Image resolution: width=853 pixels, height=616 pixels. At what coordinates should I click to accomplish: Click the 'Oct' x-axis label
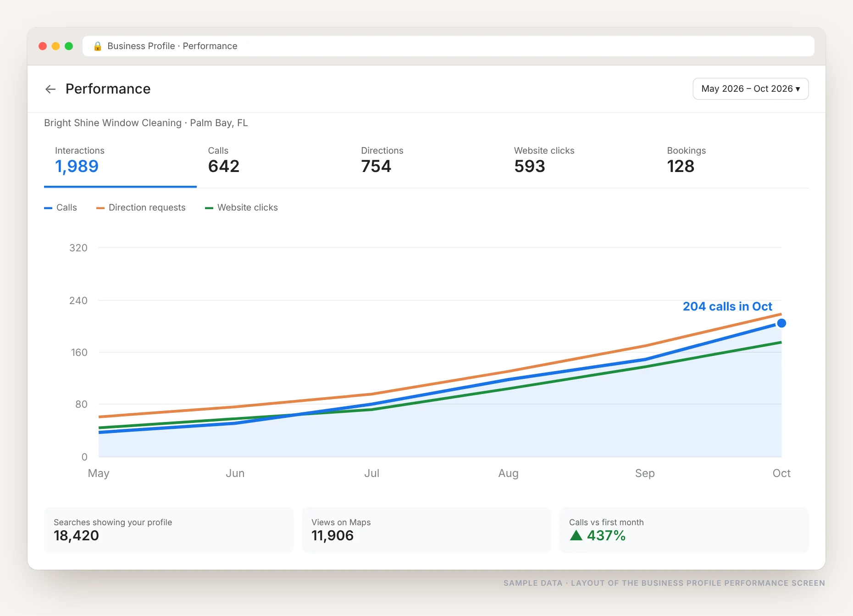(781, 473)
